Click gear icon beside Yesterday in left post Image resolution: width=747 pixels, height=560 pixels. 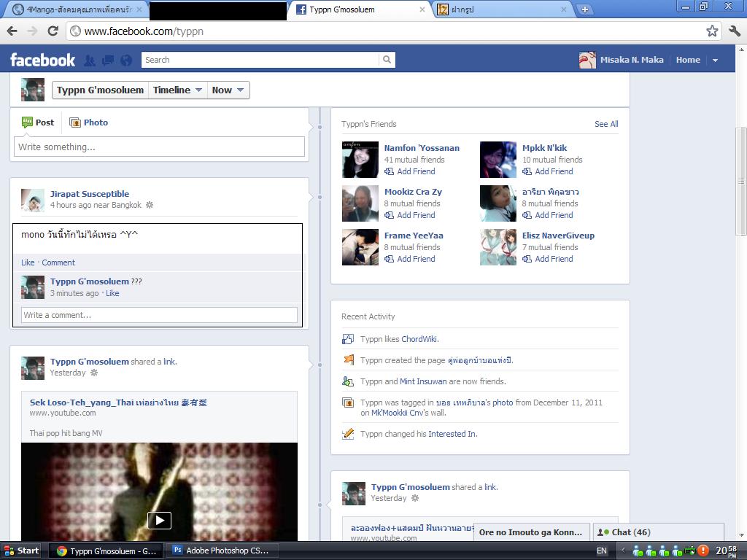[94, 373]
